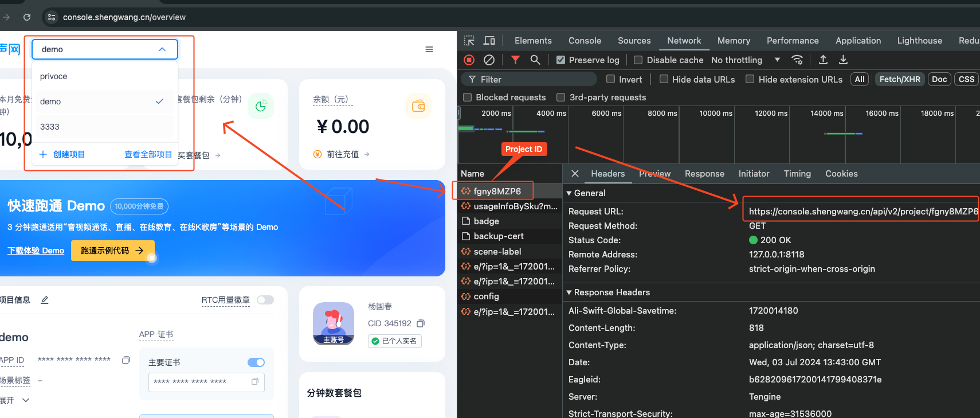Click 查看全部项目 link
Viewport: 980px width, 418px height.
coord(148,154)
